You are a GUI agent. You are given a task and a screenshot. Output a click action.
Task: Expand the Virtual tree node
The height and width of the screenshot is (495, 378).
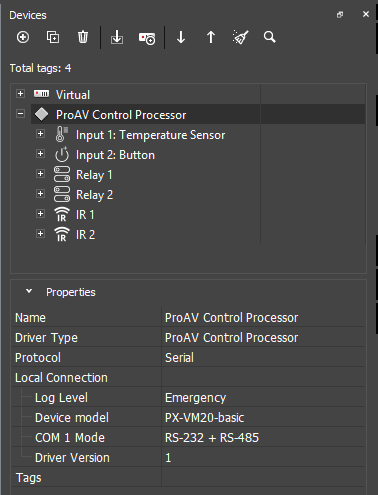tap(20, 94)
